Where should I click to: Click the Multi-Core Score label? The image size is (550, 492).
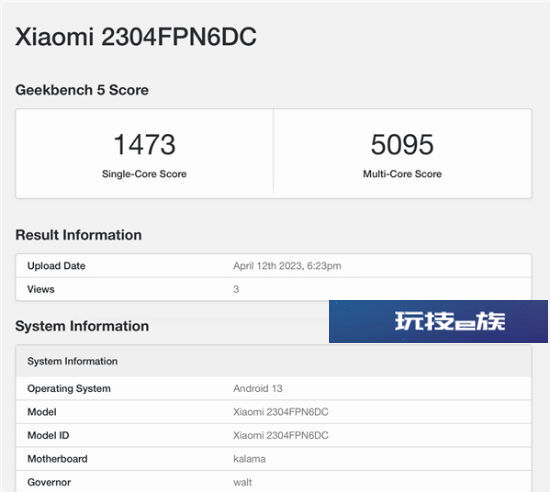click(x=402, y=174)
